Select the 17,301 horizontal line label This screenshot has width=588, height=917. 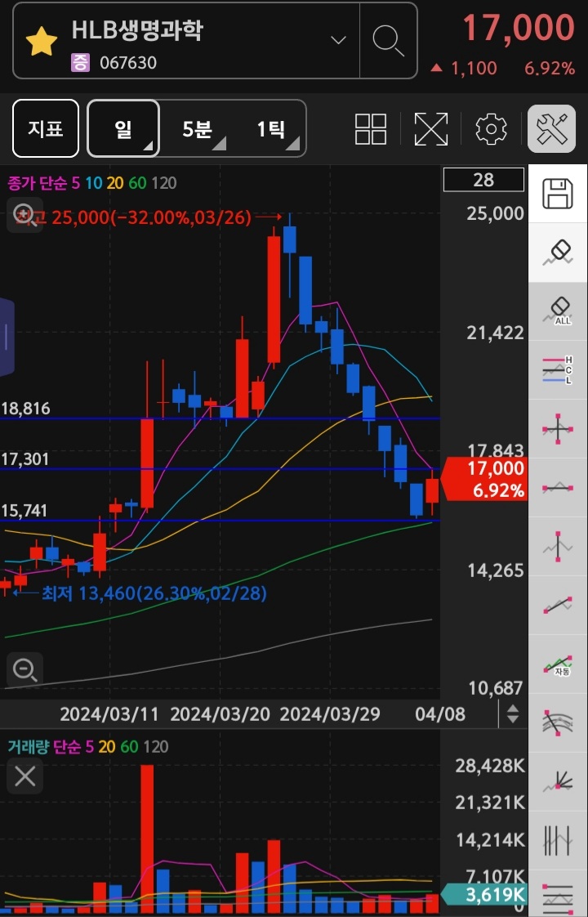click(x=25, y=459)
